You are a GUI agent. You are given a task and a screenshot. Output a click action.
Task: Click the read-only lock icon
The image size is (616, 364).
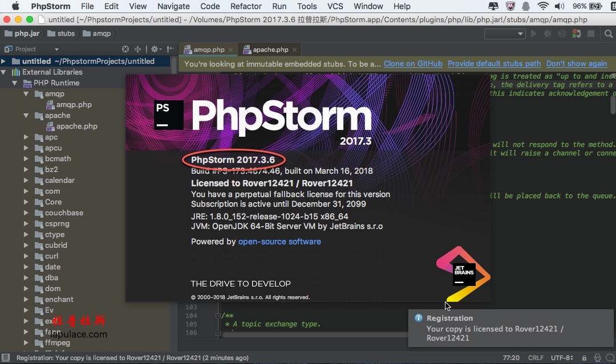click(585, 358)
